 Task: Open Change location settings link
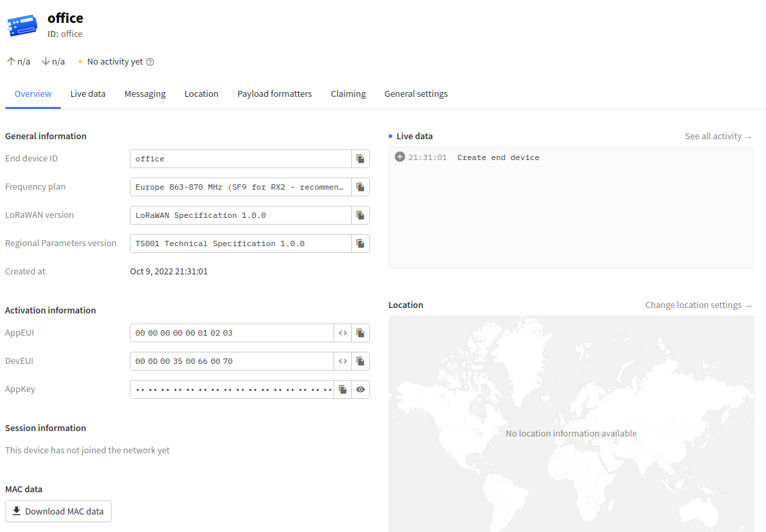click(x=698, y=305)
